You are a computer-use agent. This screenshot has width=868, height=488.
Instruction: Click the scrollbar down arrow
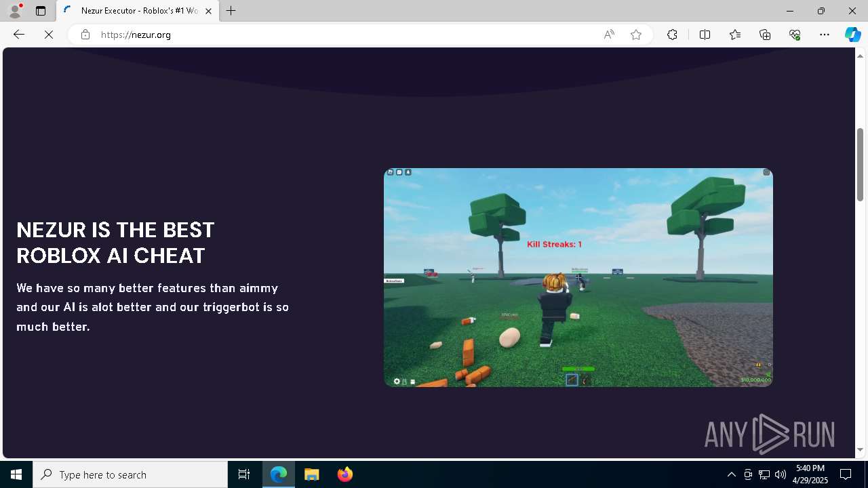[x=861, y=449]
